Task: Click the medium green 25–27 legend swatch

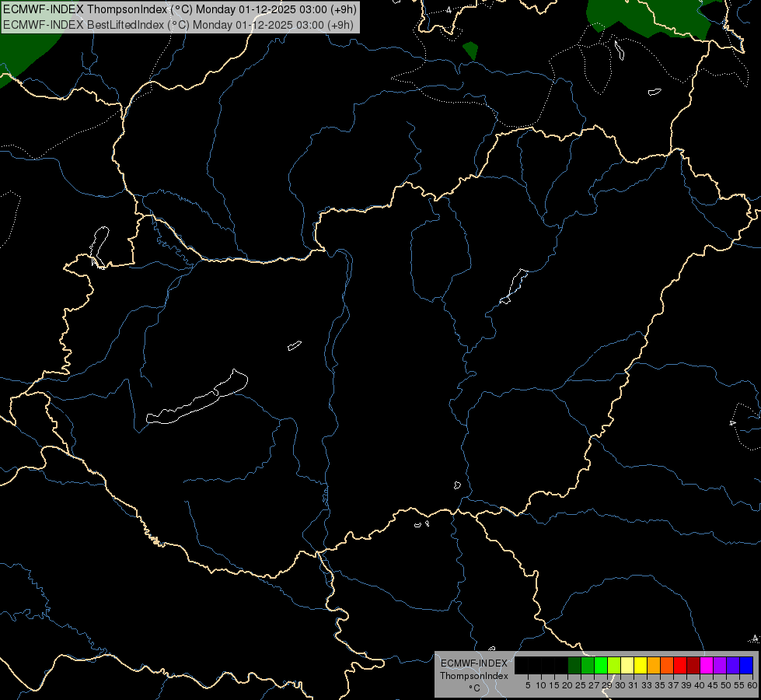Action: [588, 665]
